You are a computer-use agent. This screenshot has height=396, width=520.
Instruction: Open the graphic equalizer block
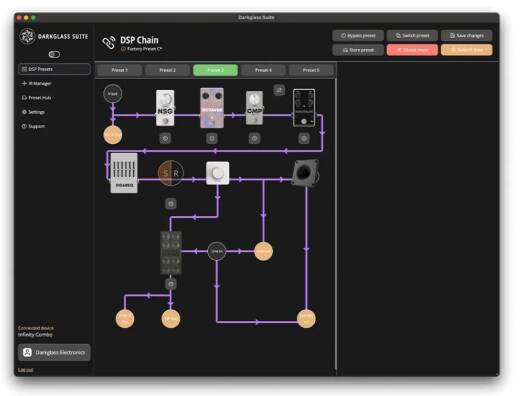pos(124,173)
